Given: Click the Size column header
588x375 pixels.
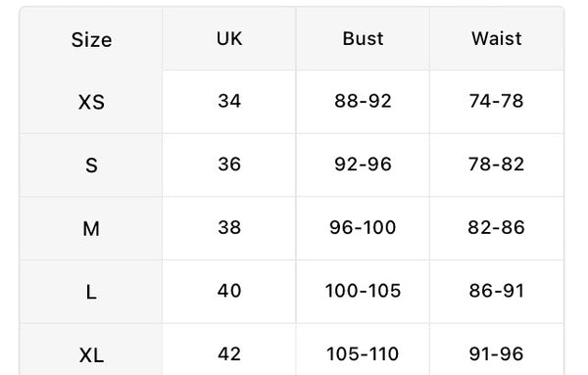Looking at the screenshot, I should (x=91, y=40).
